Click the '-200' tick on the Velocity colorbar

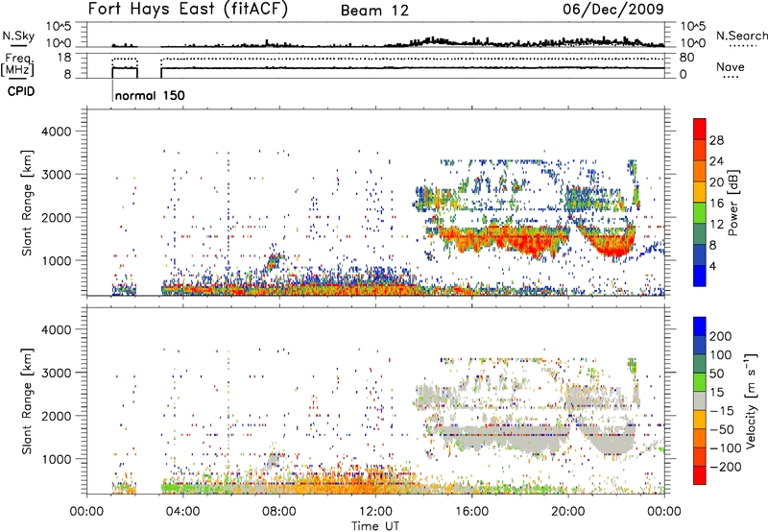725,467
